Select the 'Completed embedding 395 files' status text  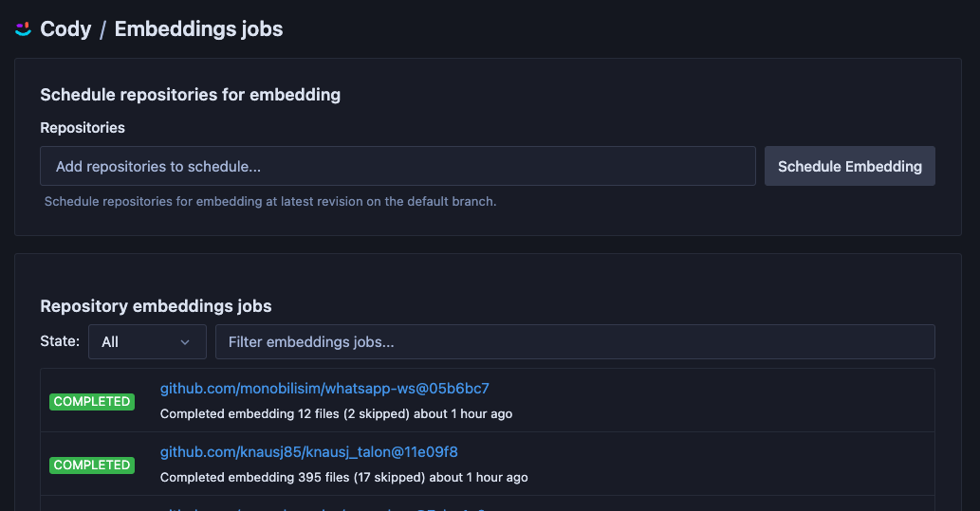point(343,477)
